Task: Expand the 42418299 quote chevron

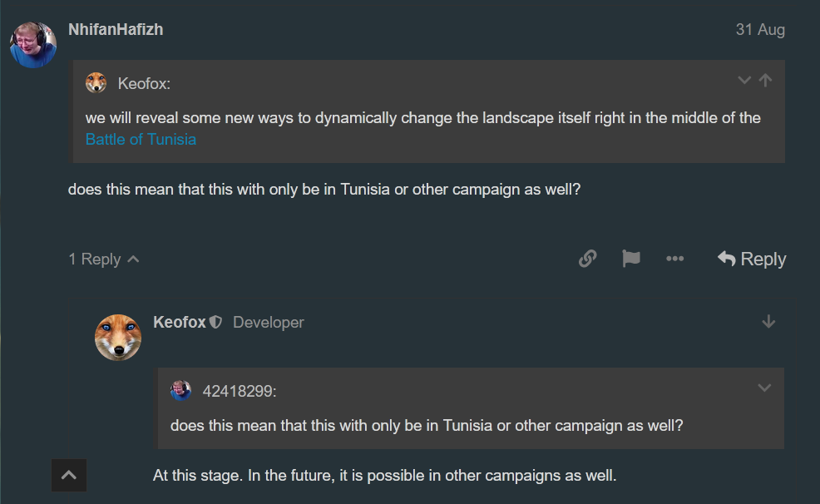Action: (764, 388)
